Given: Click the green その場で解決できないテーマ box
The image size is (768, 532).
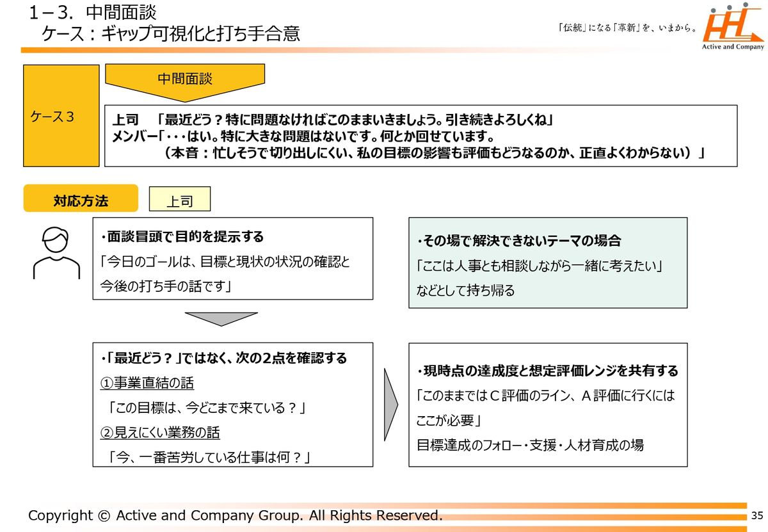Looking at the screenshot, I should click(x=548, y=262).
